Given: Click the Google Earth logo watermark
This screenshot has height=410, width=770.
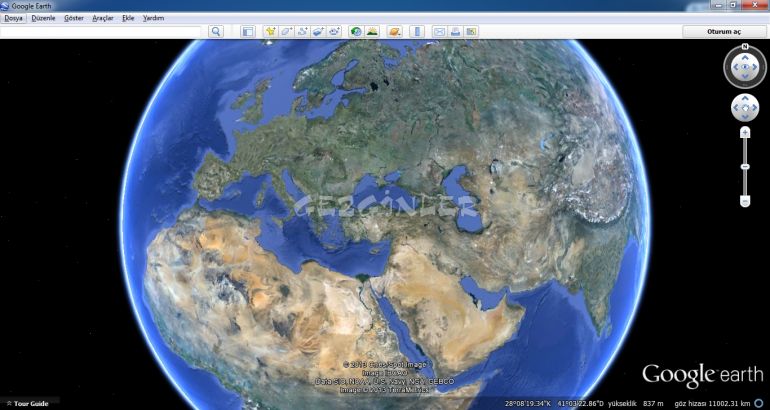Looking at the screenshot, I should (702, 376).
